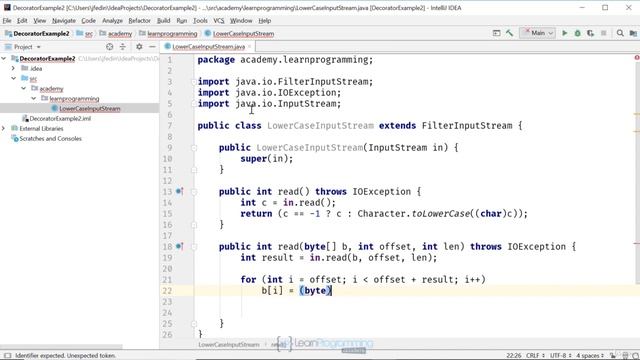Viewport: 640px width, 360px height.
Task: Click the Build Project hammer icon
Action: [x=509, y=33]
